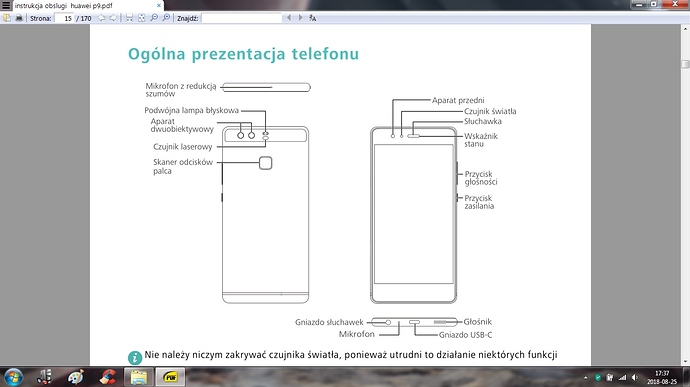Click the page number field showing 15
The width and height of the screenshot is (690, 387).
64,18
